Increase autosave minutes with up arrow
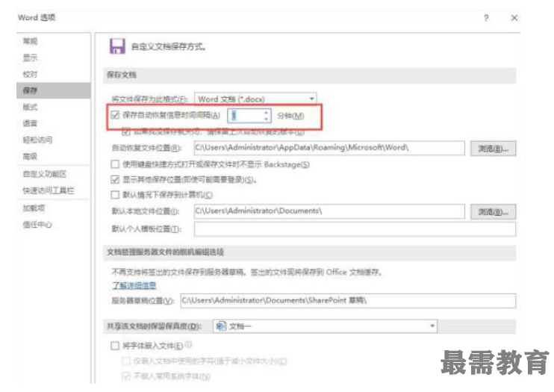The height and width of the screenshot is (392, 554). [267, 113]
